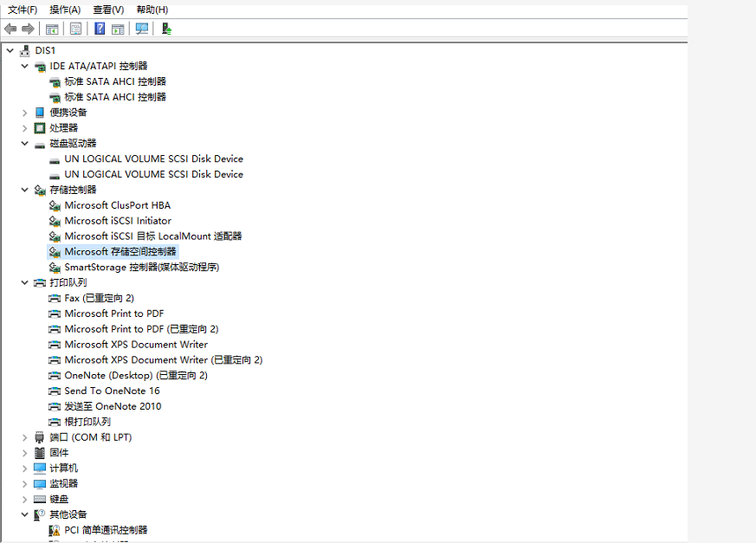Click the computer category monitor icon

tap(40, 469)
